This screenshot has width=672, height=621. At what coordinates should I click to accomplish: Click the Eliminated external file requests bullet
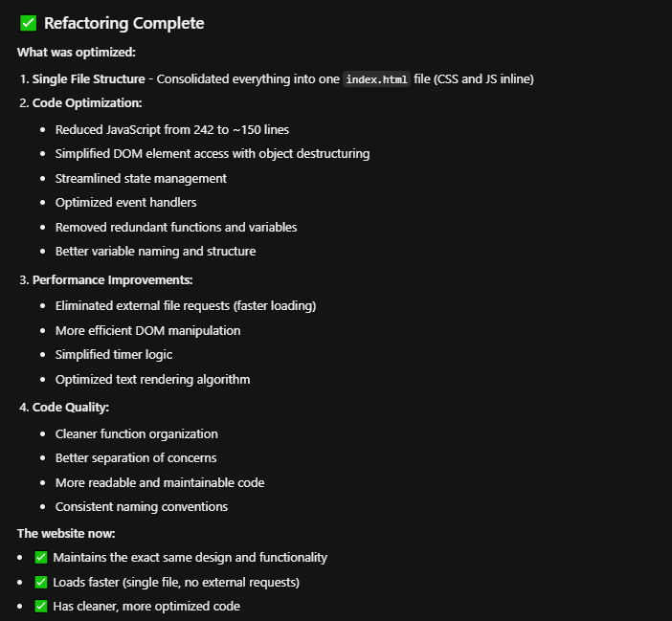(x=185, y=305)
